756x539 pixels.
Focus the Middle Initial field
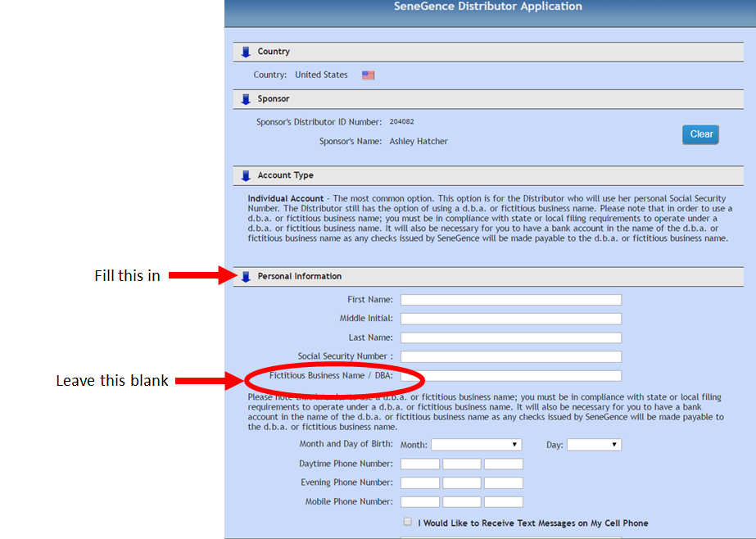pyautogui.click(x=511, y=319)
